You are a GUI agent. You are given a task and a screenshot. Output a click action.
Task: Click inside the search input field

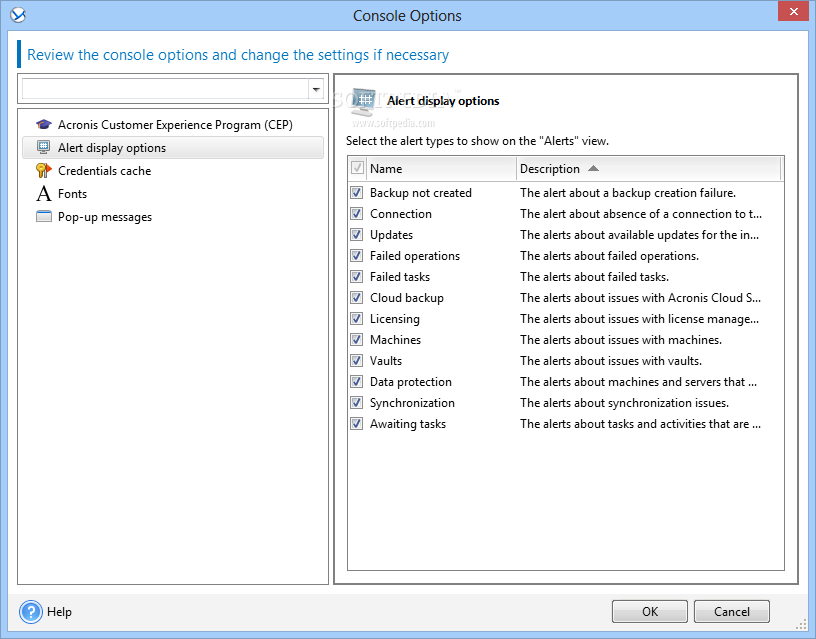165,90
